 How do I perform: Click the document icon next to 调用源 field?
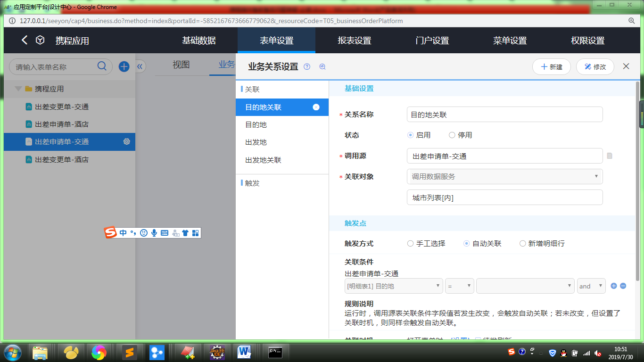610,156
